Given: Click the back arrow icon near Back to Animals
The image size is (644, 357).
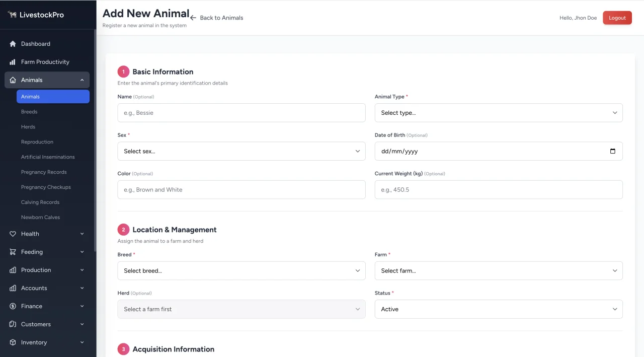Looking at the screenshot, I should pyautogui.click(x=193, y=18).
